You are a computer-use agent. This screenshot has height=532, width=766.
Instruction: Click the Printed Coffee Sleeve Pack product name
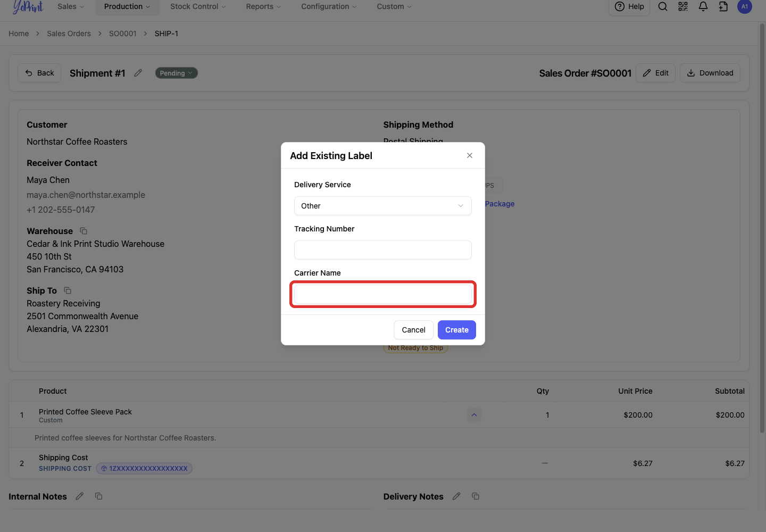85,412
